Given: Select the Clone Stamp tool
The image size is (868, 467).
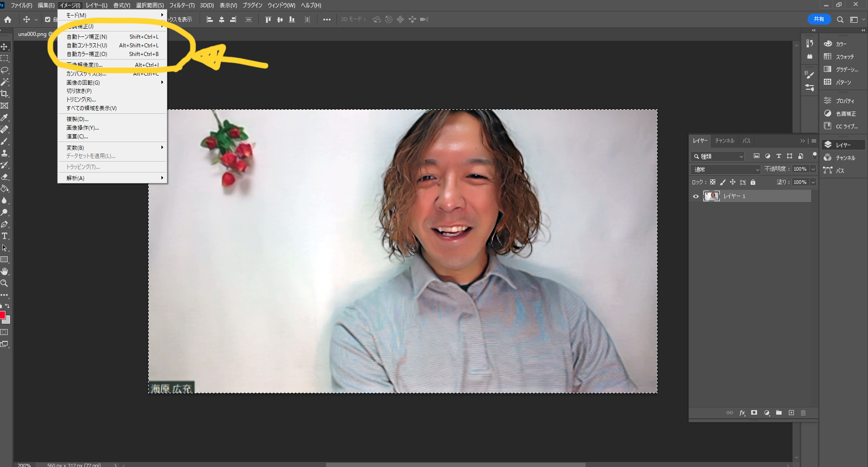Looking at the screenshot, I should point(5,153).
